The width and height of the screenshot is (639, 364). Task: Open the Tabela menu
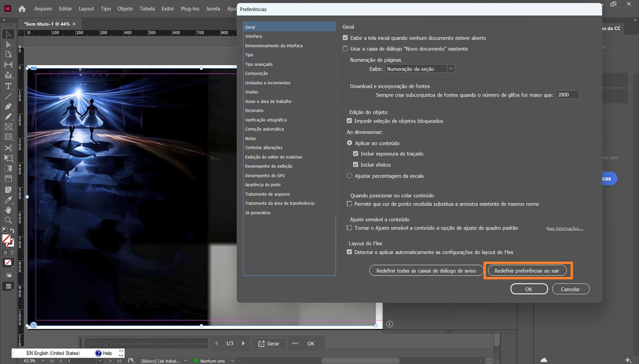tap(147, 9)
